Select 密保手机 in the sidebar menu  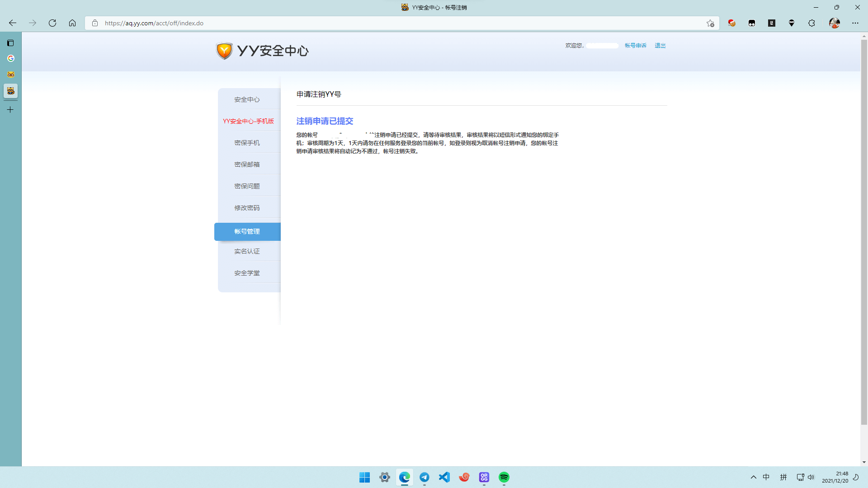tap(247, 143)
